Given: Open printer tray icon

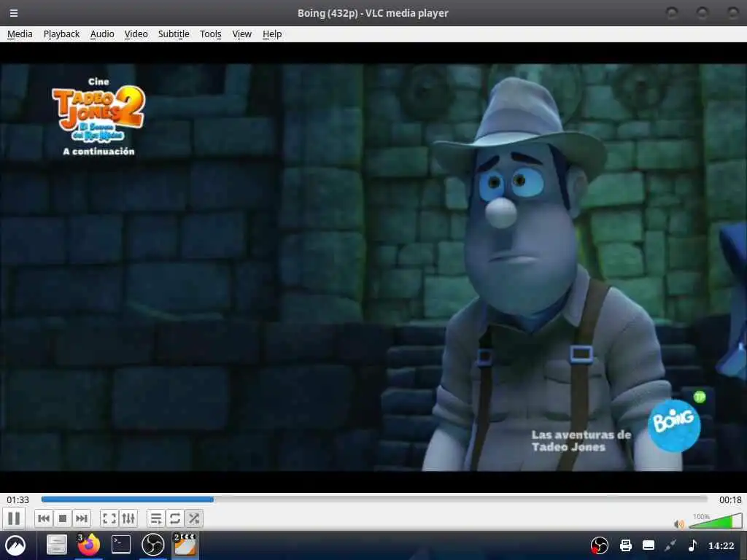Looking at the screenshot, I should tap(626, 545).
